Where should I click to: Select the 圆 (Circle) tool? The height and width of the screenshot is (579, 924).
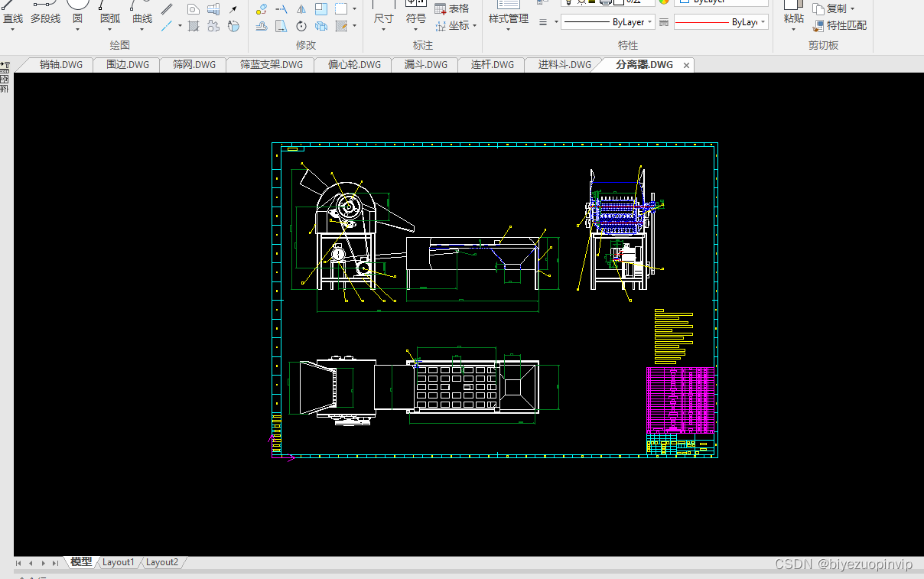pos(77,13)
